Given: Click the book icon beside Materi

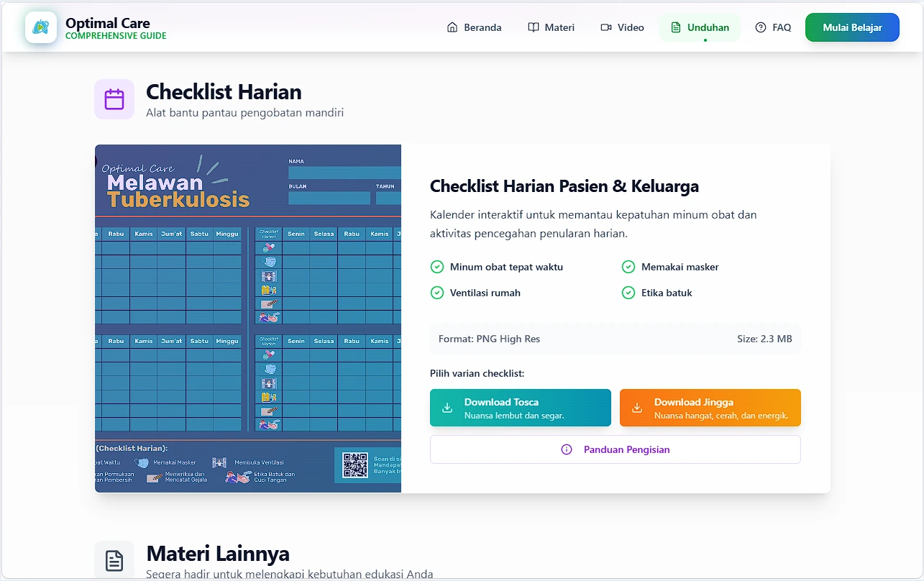Looking at the screenshot, I should pyautogui.click(x=533, y=27).
